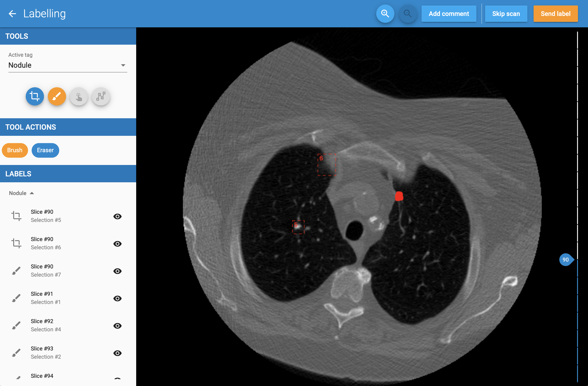
Task: Click the zoom out magnifier icon
Action: pos(407,14)
